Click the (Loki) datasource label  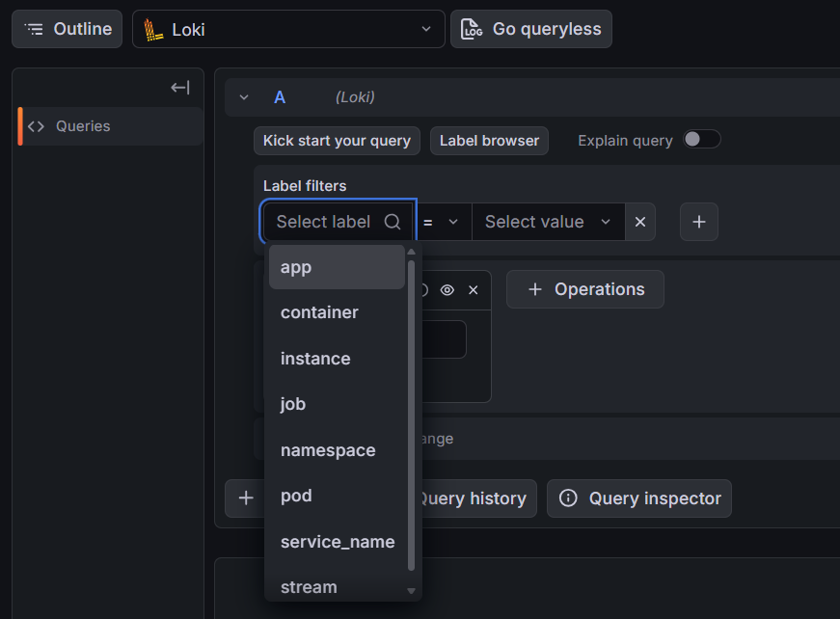tap(355, 97)
